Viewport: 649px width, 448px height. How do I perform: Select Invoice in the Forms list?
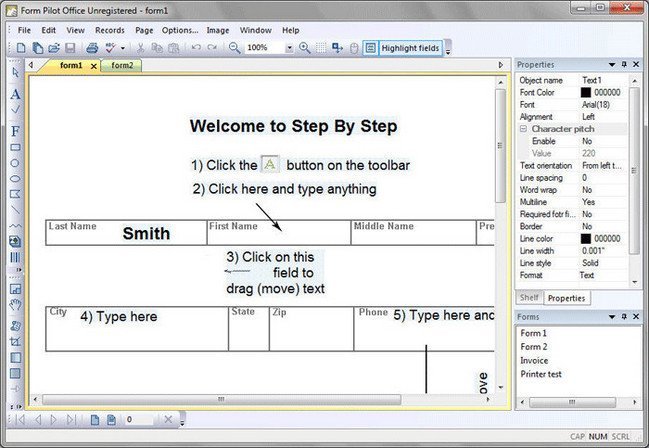coord(534,361)
